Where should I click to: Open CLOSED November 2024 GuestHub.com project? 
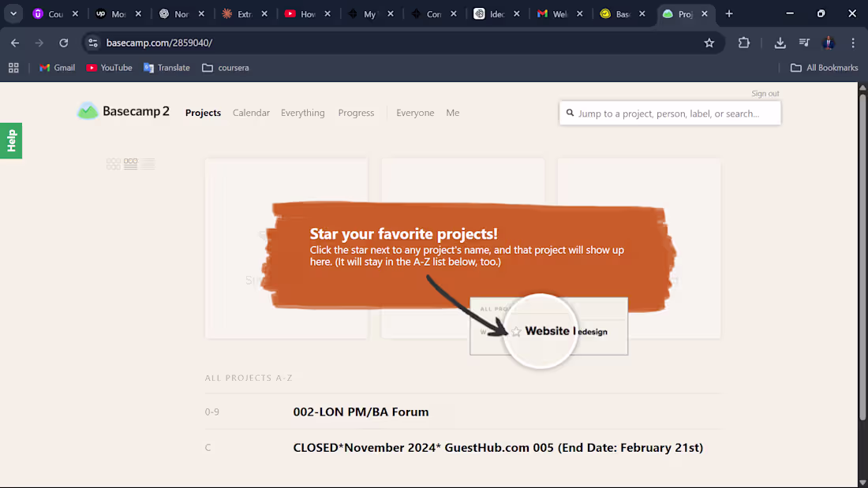(498, 447)
